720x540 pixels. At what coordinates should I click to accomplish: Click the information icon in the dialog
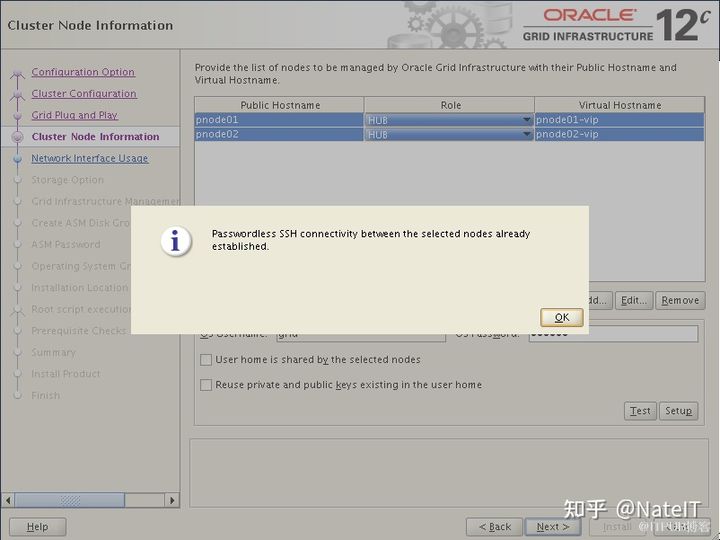(175, 241)
